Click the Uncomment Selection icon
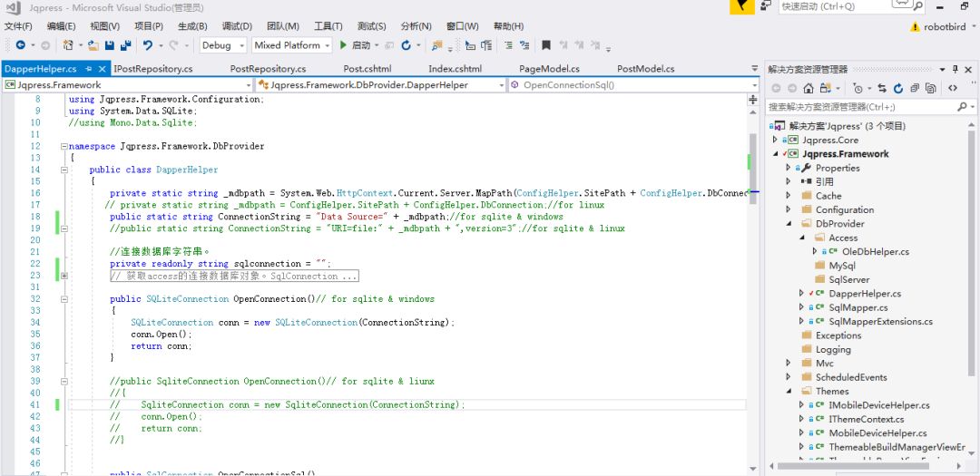Image resolution: width=980 pixels, height=476 pixels. click(524, 45)
